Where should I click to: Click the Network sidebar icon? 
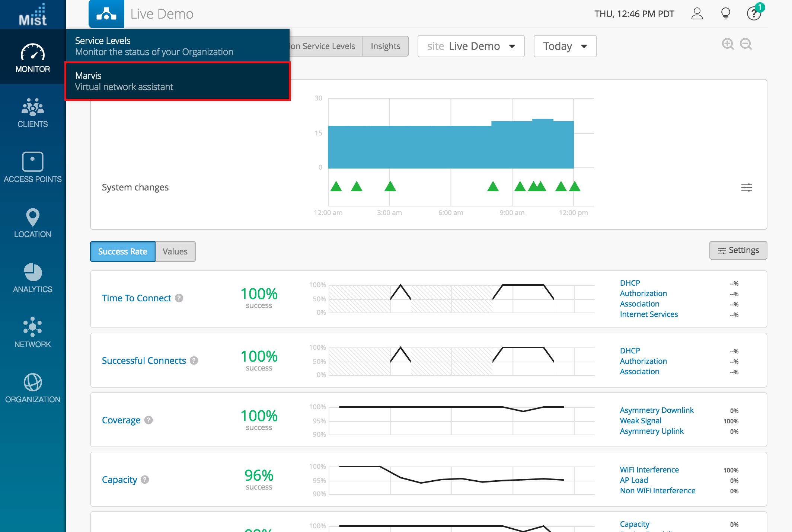33,332
